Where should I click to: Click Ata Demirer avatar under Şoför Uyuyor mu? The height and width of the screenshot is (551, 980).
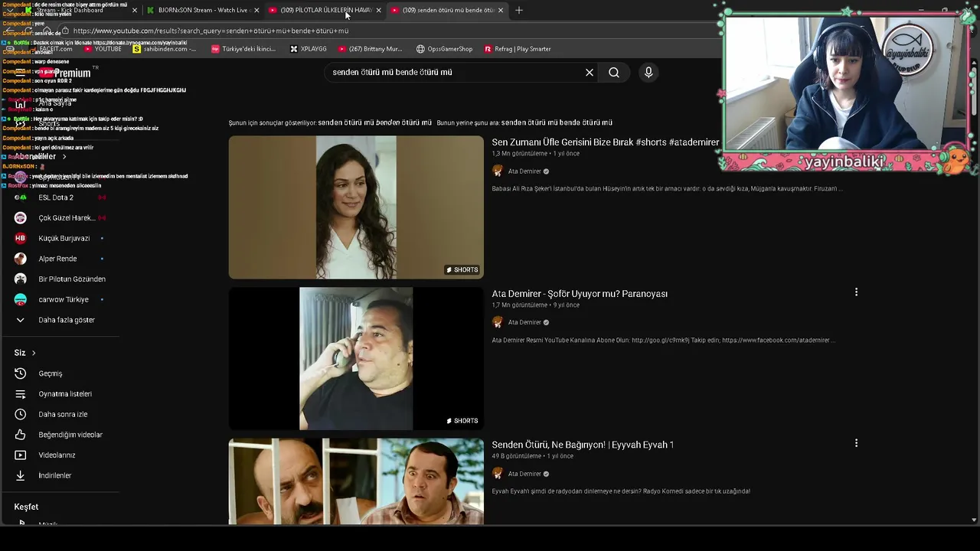pos(498,322)
